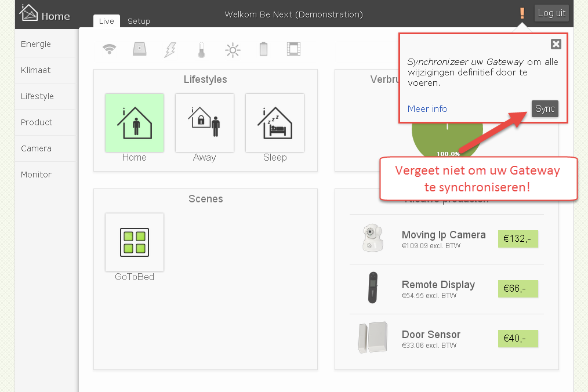Switch to the Setup tab

[139, 21]
